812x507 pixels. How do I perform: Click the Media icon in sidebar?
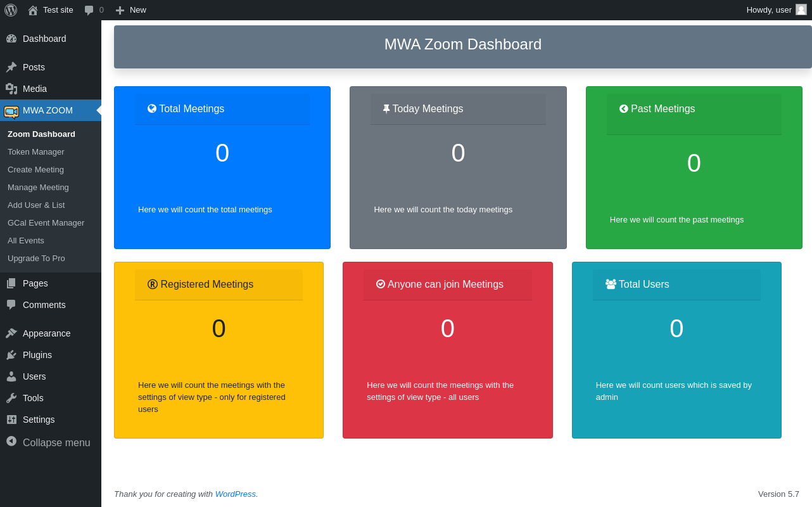(x=11, y=89)
